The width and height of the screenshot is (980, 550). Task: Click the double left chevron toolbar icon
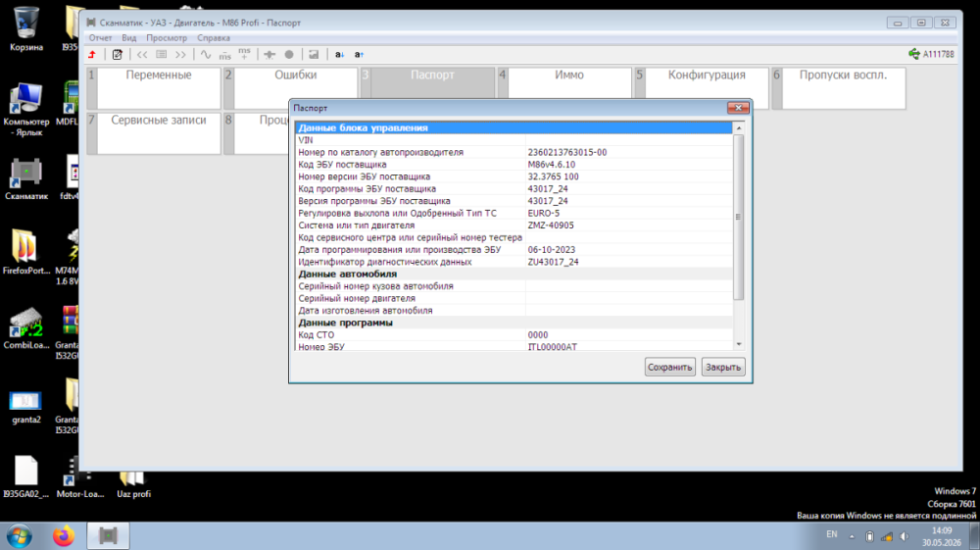click(142, 54)
